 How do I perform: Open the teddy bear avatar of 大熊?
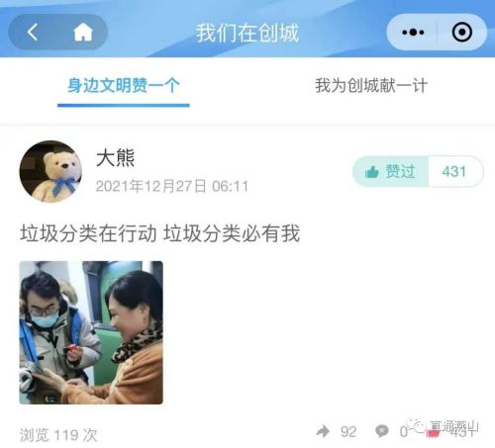click(50, 171)
